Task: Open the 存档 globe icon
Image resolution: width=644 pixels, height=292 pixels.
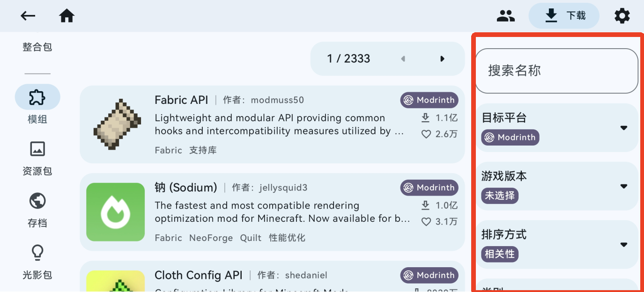Action: 37,201
